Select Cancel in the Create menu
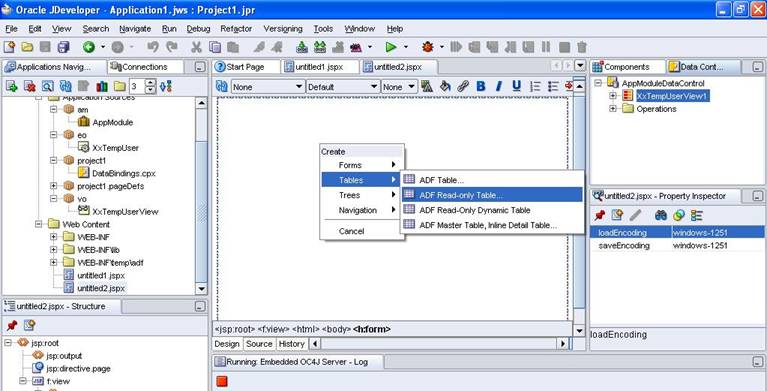 click(361, 231)
